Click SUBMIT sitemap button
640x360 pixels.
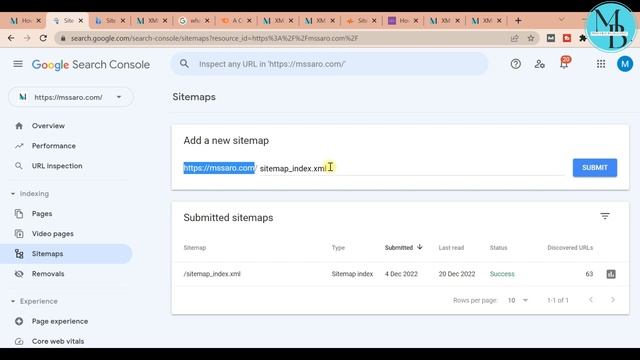pos(595,168)
